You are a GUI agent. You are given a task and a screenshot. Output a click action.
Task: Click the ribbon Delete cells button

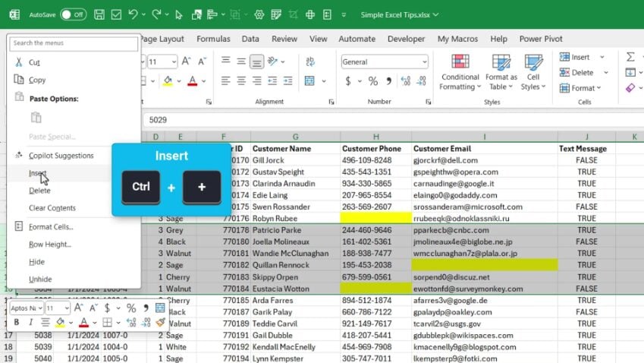(x=576, y=72)
